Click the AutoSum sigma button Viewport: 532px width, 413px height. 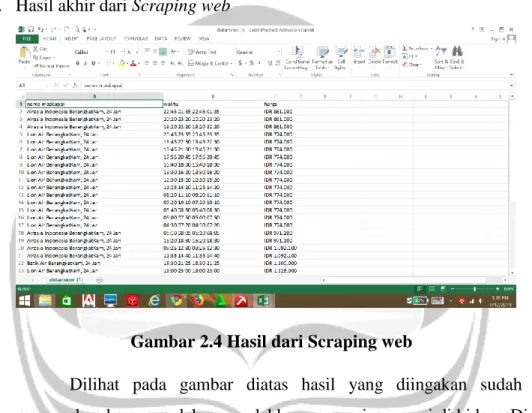click(x=405, y=49)
